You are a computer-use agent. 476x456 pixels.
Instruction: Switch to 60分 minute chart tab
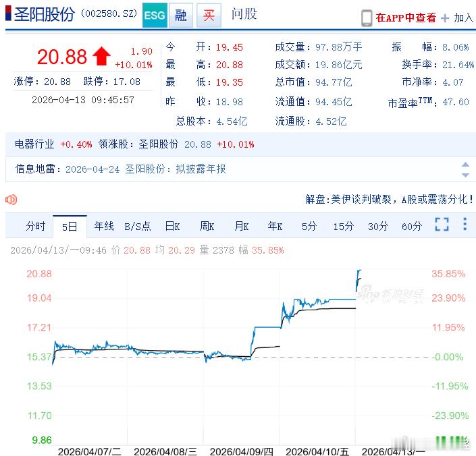tap(412, 226)
